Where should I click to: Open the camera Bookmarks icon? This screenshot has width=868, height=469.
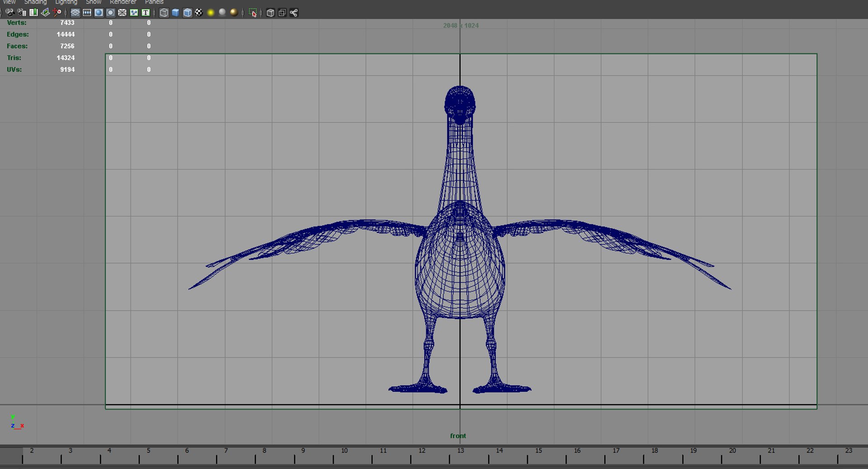pos(33,13)
